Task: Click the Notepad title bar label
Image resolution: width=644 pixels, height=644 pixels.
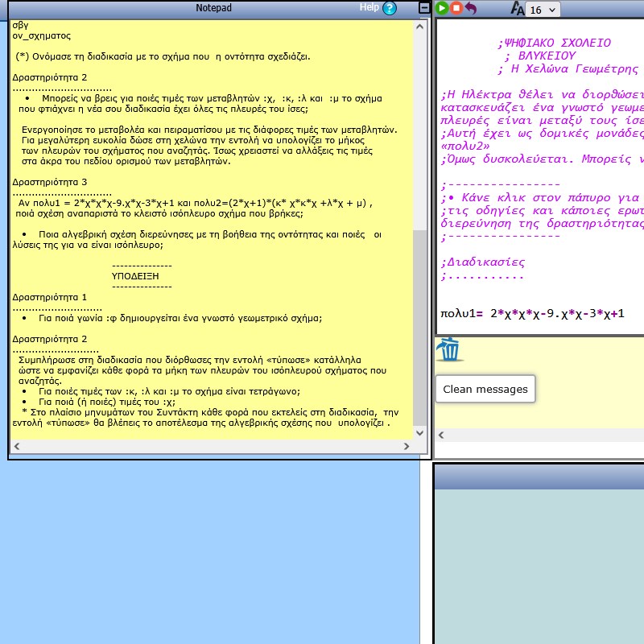Action: pos(213,8)
